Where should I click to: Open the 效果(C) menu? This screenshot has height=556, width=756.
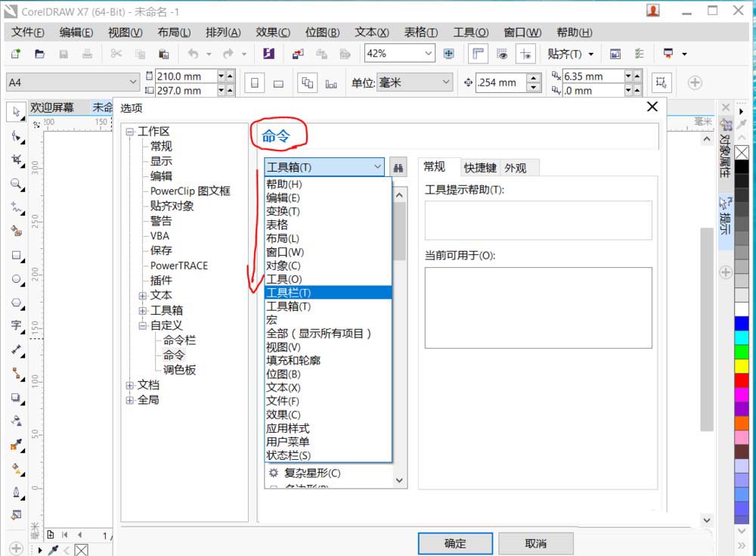(273, 33)
